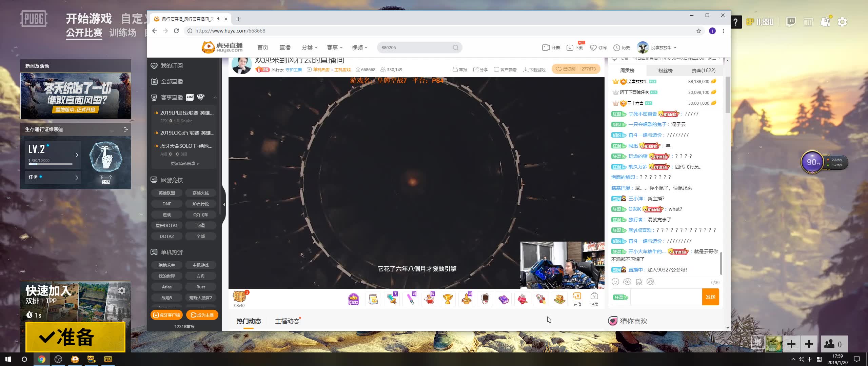Expand the 赛事 events dropdown
This screenshot has width=868, height=366.
[x=335, y=47]
